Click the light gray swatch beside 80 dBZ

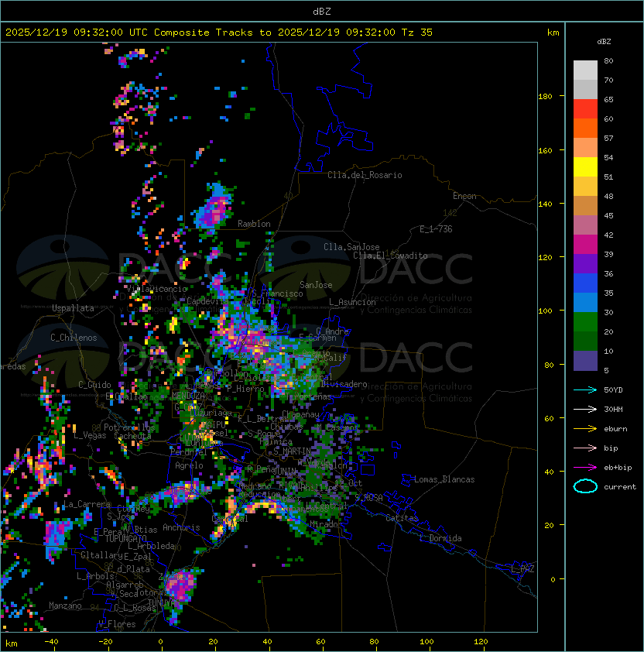585,70
